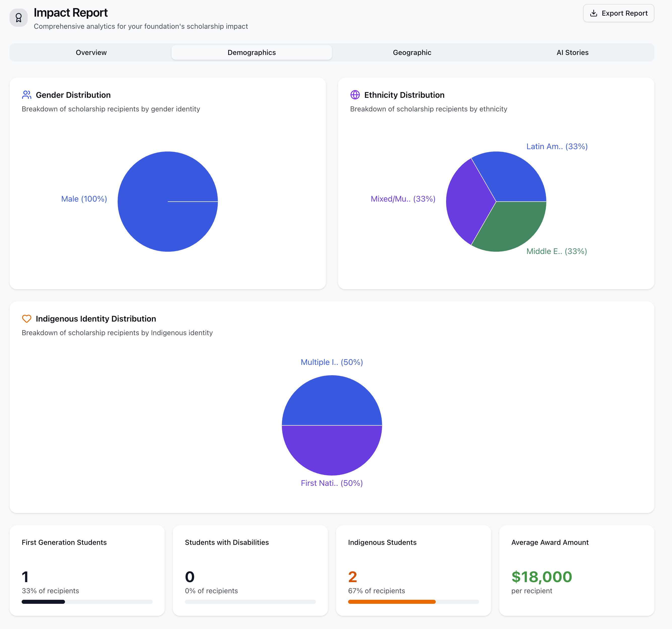The image size is (672, 629).
Task: Click the award ribbon icon beside Impact Report
Action: click(19, 18)
